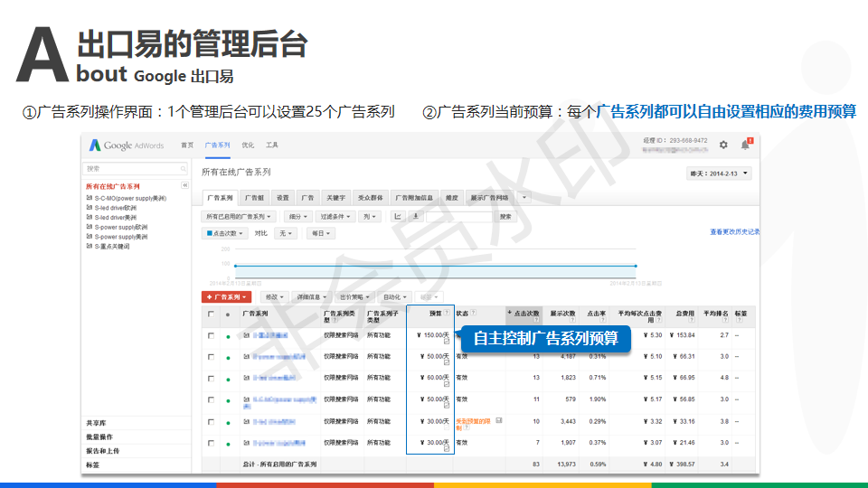Check the last campaign row checkbox
The height and width of the screenshot is (488, 868).
click(211, 443)
